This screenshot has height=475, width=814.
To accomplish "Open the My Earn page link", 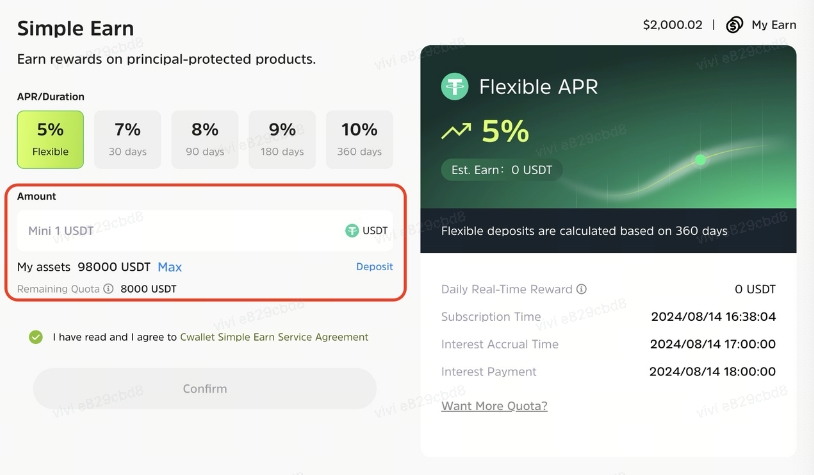I will (774, 25).
